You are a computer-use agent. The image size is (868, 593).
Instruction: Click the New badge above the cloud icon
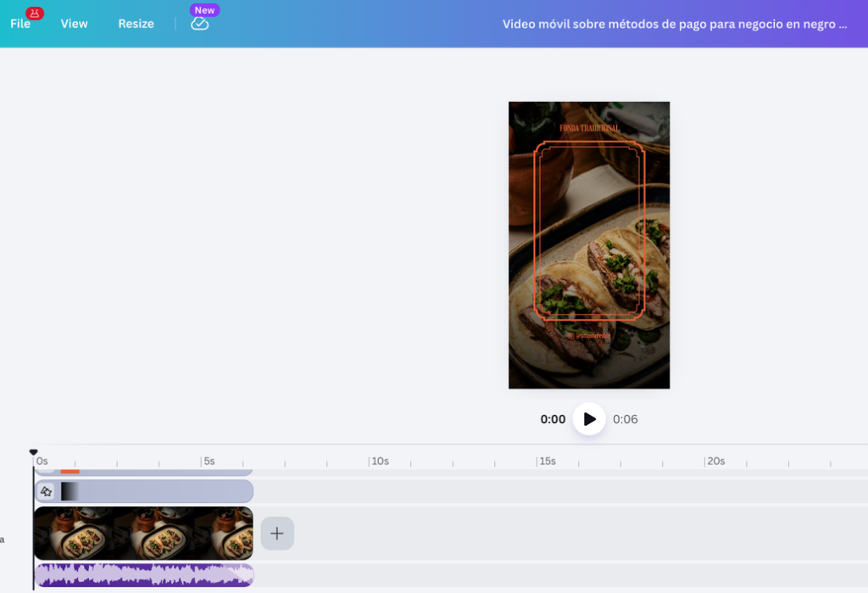(203, 9)
